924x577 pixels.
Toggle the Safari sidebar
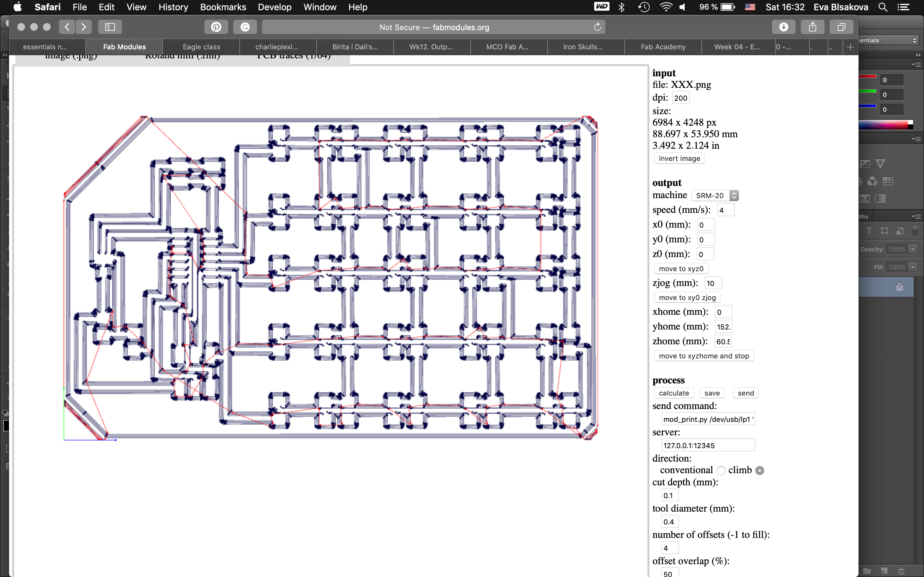[110, 27]
